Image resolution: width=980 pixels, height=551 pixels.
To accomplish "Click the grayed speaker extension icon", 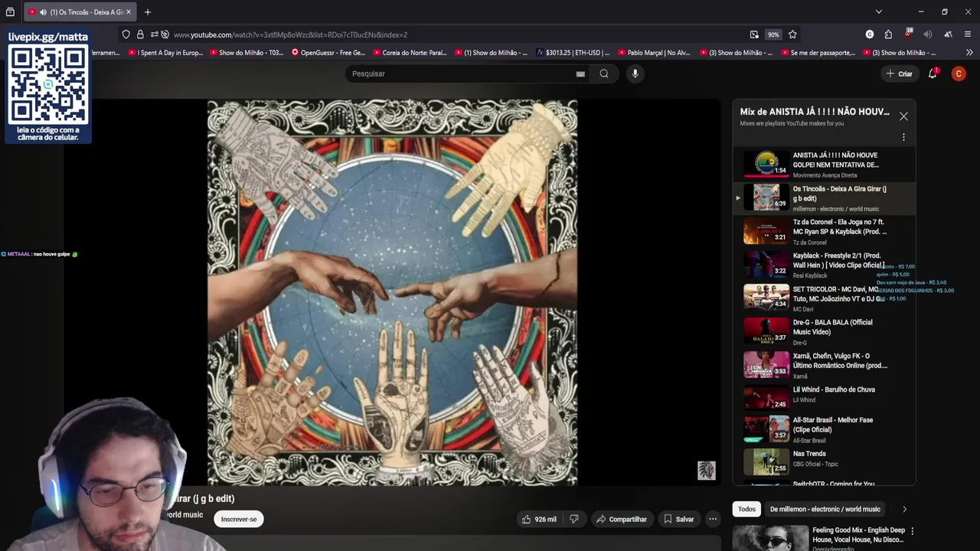I will (928, 34).
